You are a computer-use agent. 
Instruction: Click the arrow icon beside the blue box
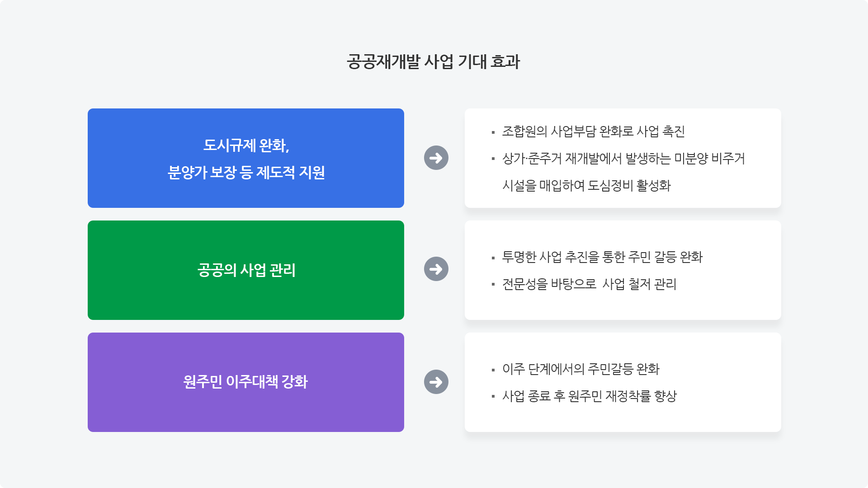(436, 158)
